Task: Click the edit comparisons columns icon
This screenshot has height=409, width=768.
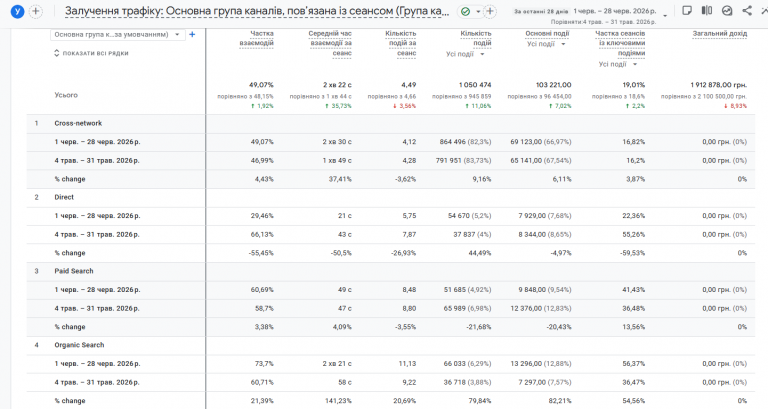Action: click(707, 10)
